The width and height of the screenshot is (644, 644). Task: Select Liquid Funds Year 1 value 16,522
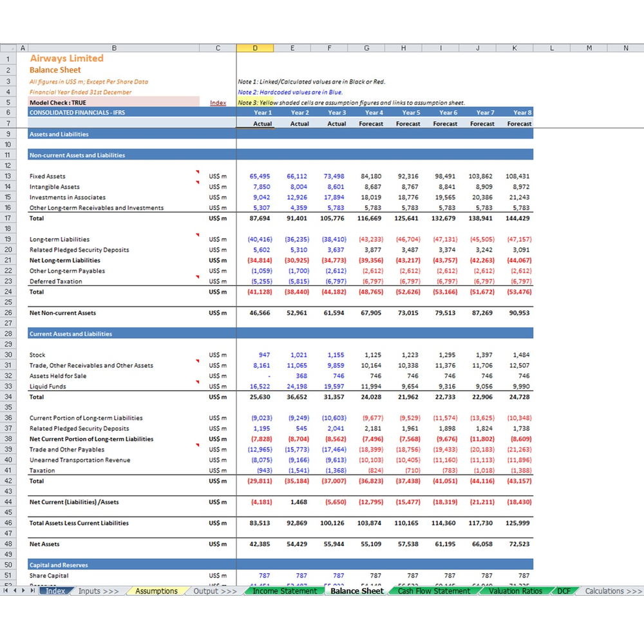click(x=260, y=386)
